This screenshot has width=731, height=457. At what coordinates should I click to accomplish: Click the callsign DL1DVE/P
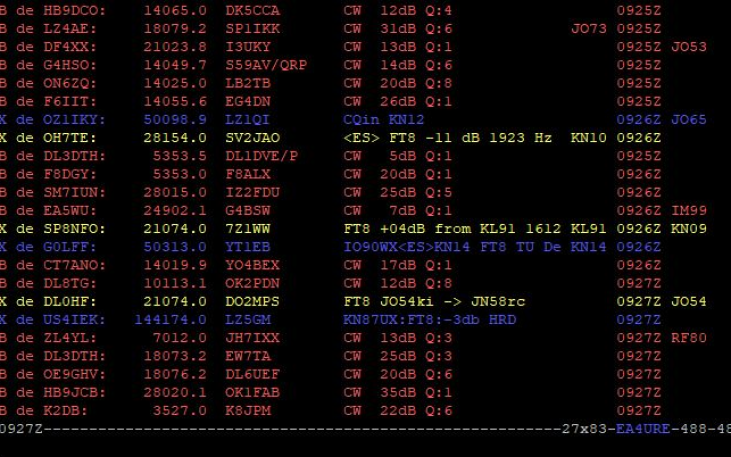(261, 156)
